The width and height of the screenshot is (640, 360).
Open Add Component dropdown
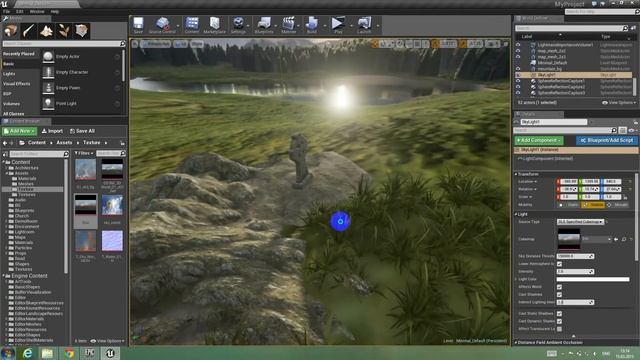click(539, 140)
